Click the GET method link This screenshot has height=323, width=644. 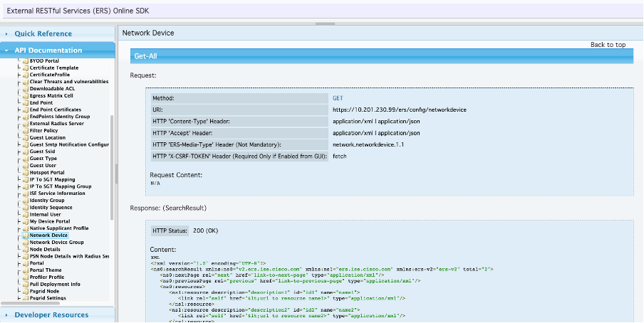(338, 98)
